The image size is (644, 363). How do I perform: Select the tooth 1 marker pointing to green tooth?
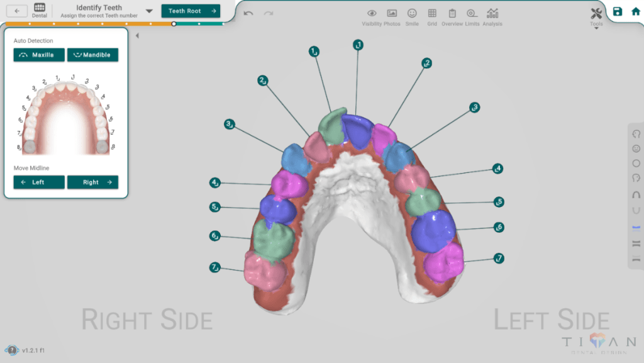click(314, 52)
